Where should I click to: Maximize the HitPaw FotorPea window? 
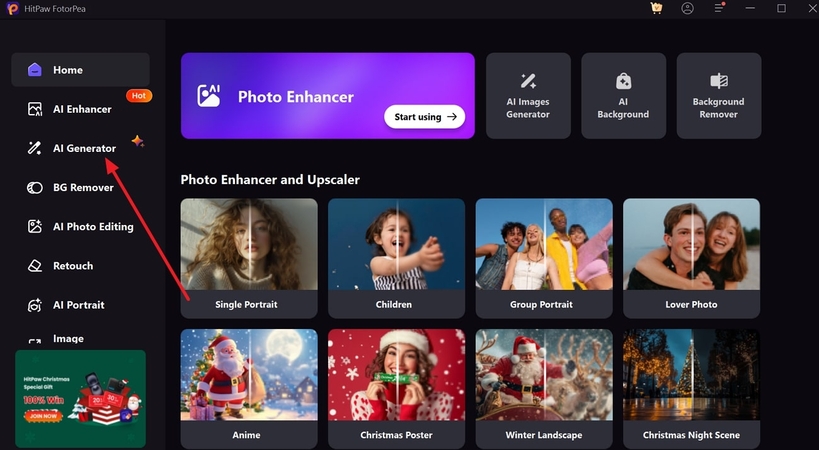[x=781, y=8]
